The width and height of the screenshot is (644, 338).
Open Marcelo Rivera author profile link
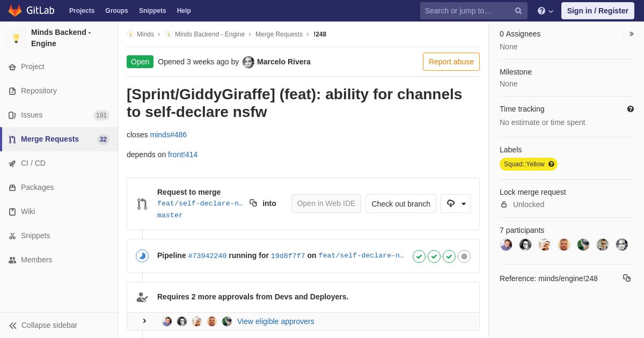click(x=284, y=62)
